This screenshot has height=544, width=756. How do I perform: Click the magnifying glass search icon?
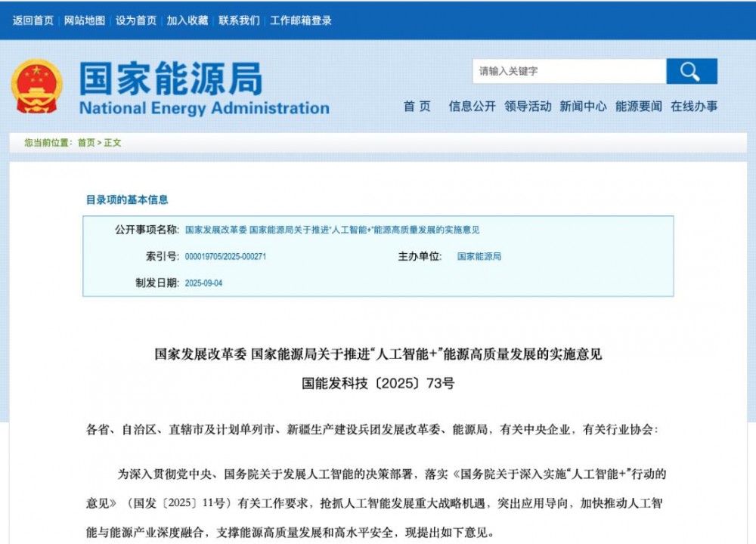[692, 71]
